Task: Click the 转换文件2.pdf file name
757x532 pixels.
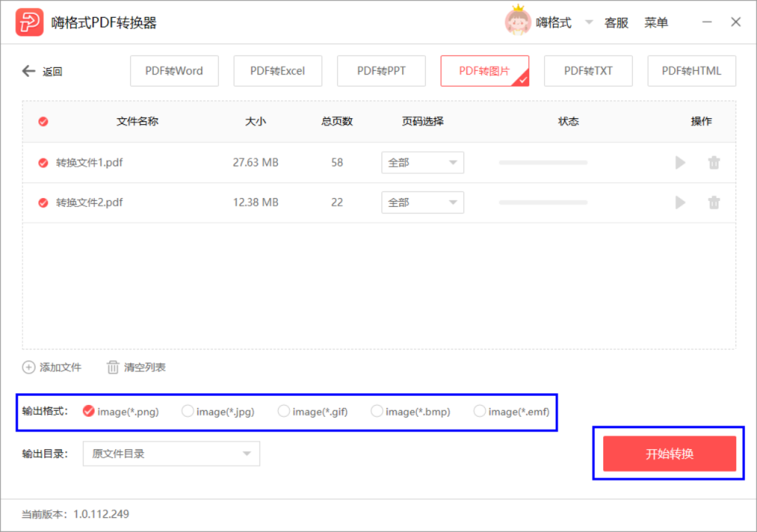Action: tap(89, 202)
